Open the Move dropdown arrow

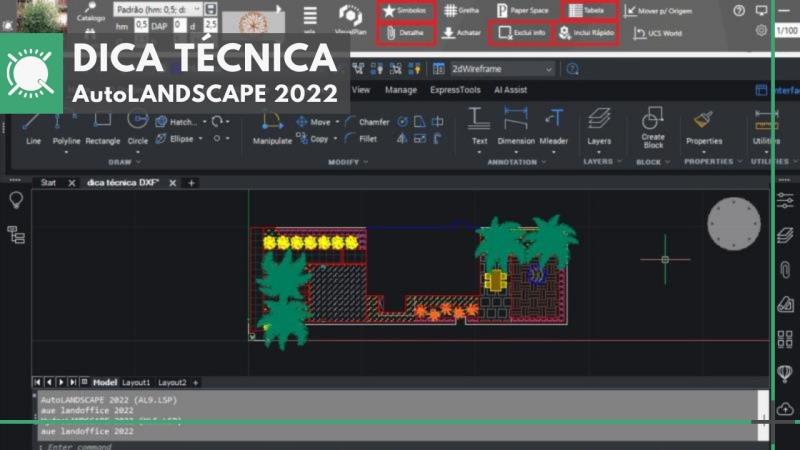(337, 122)
